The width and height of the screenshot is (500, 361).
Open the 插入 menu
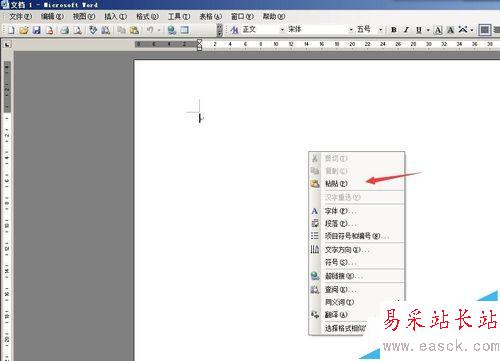pyautogui.click(x=115, y=16)
